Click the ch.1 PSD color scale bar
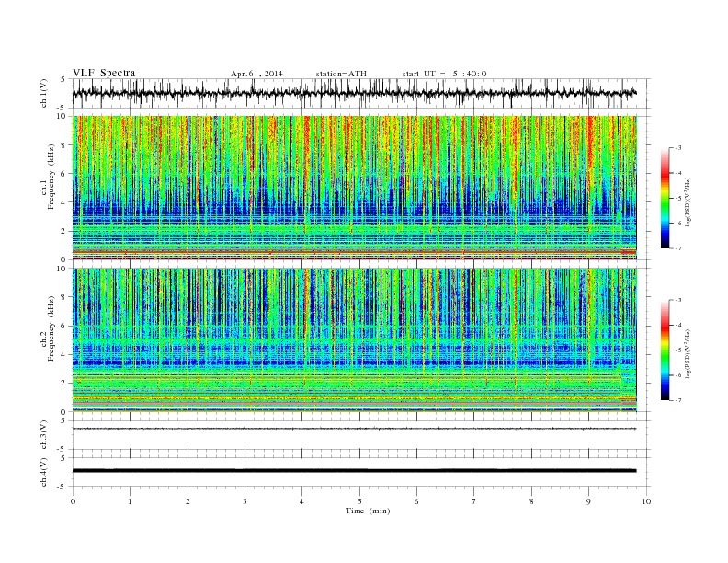Viewport: 728px width, 563px height. pyautogui.click(x=665, y=198)
